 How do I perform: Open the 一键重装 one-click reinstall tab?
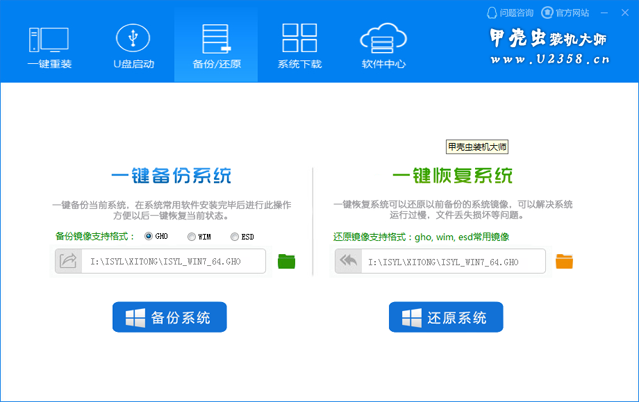coord(49,46)
